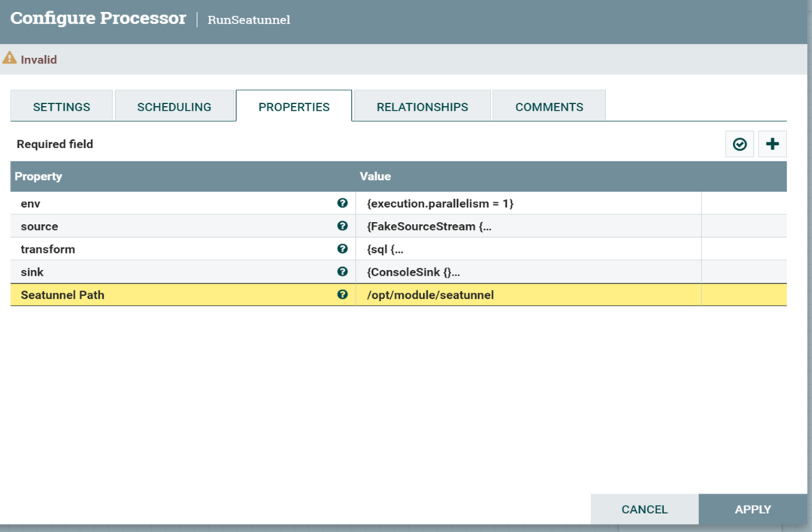The width and height of the screenshot is (812, 532).
Task: Edit the transform value {sql {...
Action: tap(529, 249)
